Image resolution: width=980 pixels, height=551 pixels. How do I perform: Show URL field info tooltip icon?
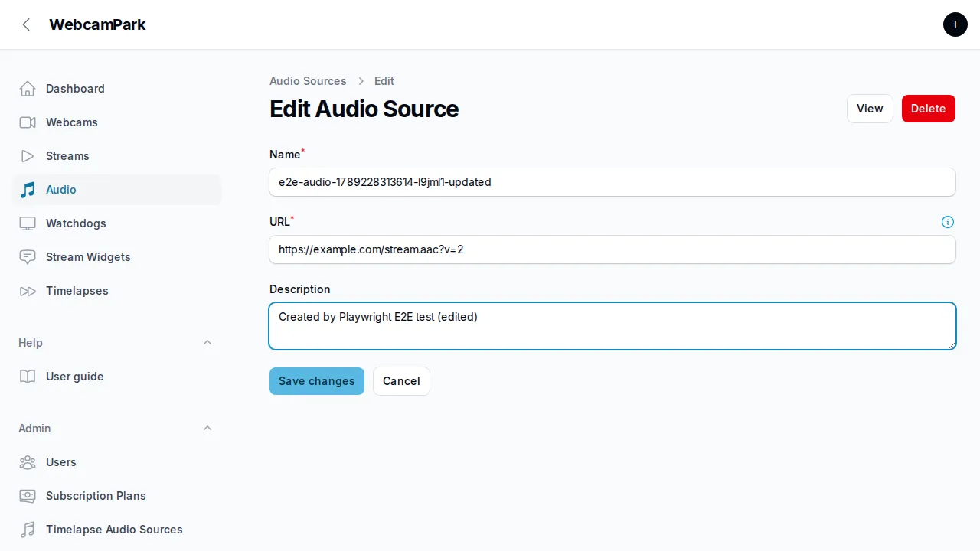pos(948,222)
